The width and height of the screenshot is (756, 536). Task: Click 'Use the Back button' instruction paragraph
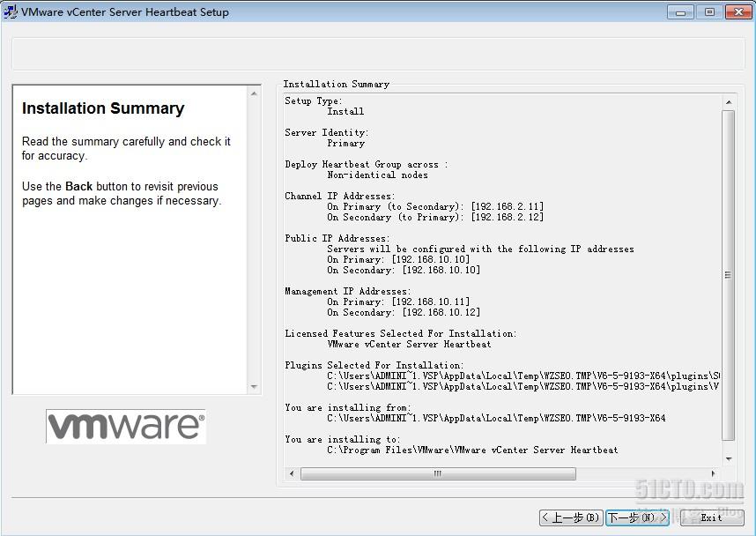pos(122,193)
